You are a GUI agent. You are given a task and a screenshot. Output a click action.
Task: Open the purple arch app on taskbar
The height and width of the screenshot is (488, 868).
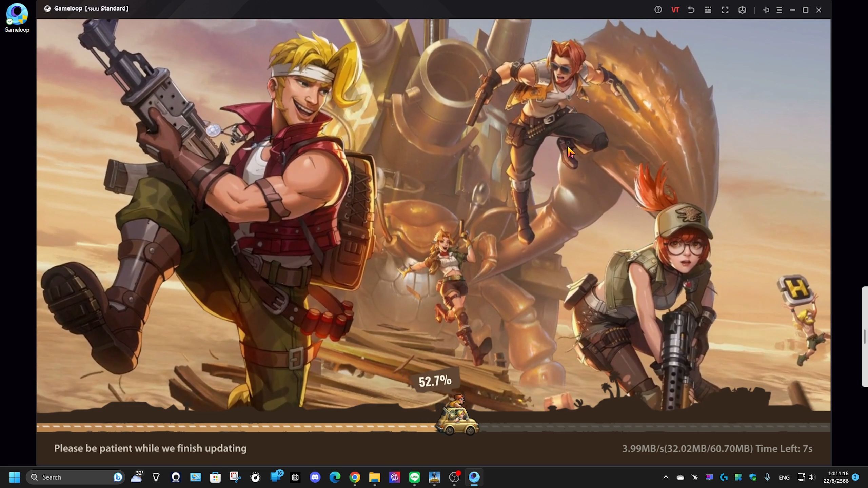pyautogui.click(x=395, y=477)
